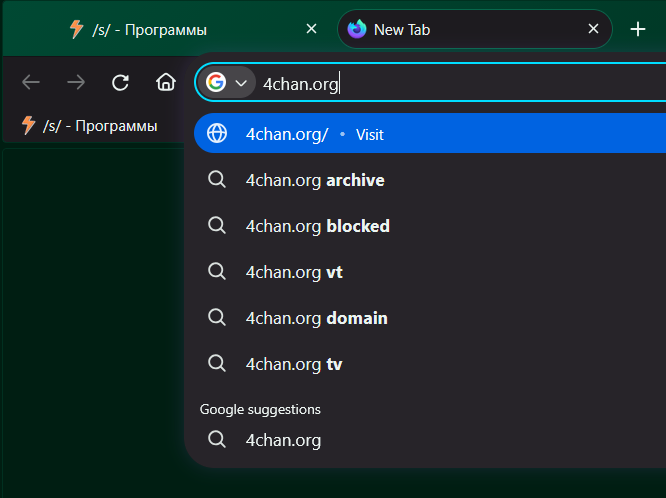Select the last plain 4chan.org search suggestion

click(430, 439)
